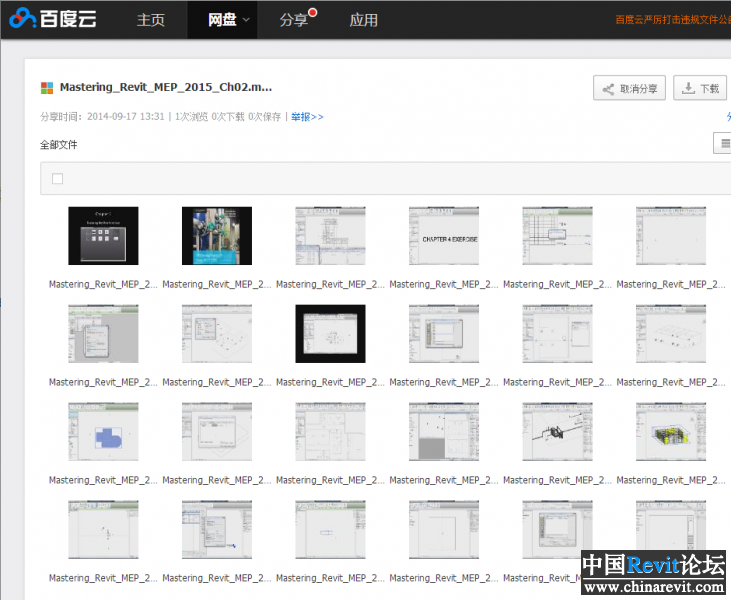Click the 下载 download button
Viewport: 731px width, 600px height.
(x=700, y=88)
